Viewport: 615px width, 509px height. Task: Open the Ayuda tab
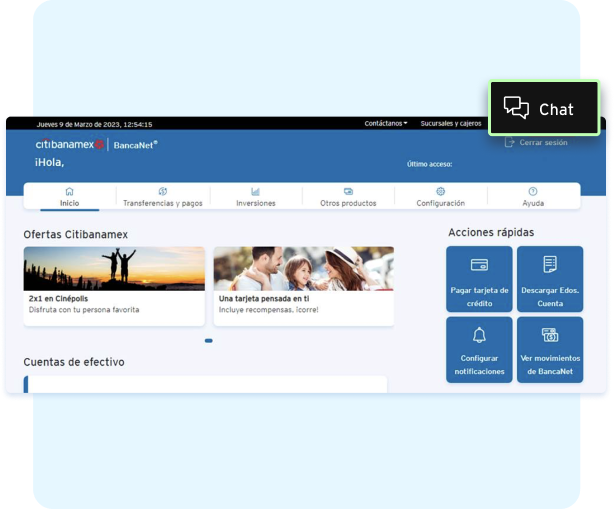click(x=533, y=197)
